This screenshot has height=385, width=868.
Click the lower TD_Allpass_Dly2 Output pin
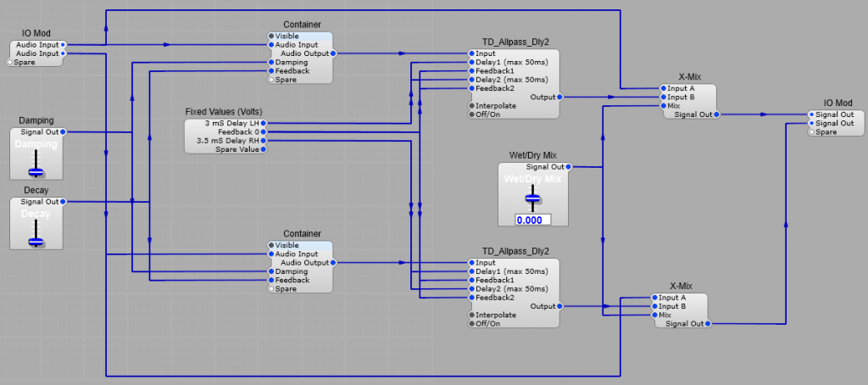point(561,306)
